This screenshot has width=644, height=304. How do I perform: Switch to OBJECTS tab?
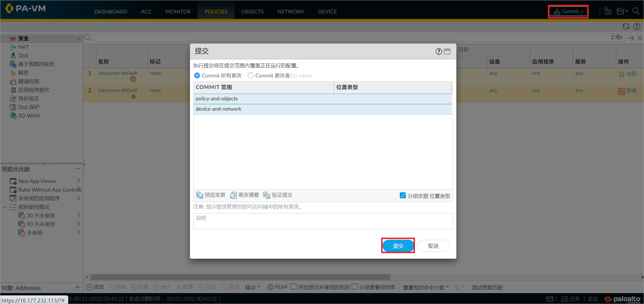pyautogui.click(x=252, y=11)
